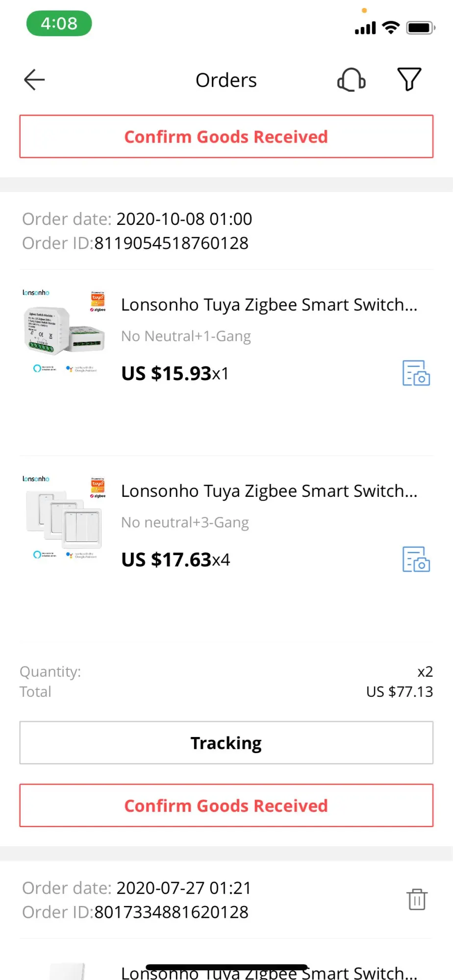Tap the green 4:08 time pill
Image resolution: width=453 pixels, height=980 pixels.
pyautogui.click(x=59, y=24)
